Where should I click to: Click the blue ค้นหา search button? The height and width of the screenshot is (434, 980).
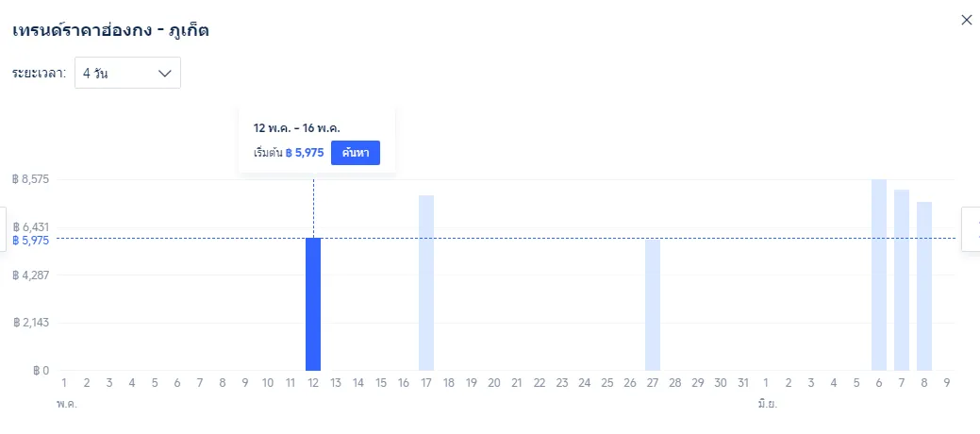(x=356, y=153)
